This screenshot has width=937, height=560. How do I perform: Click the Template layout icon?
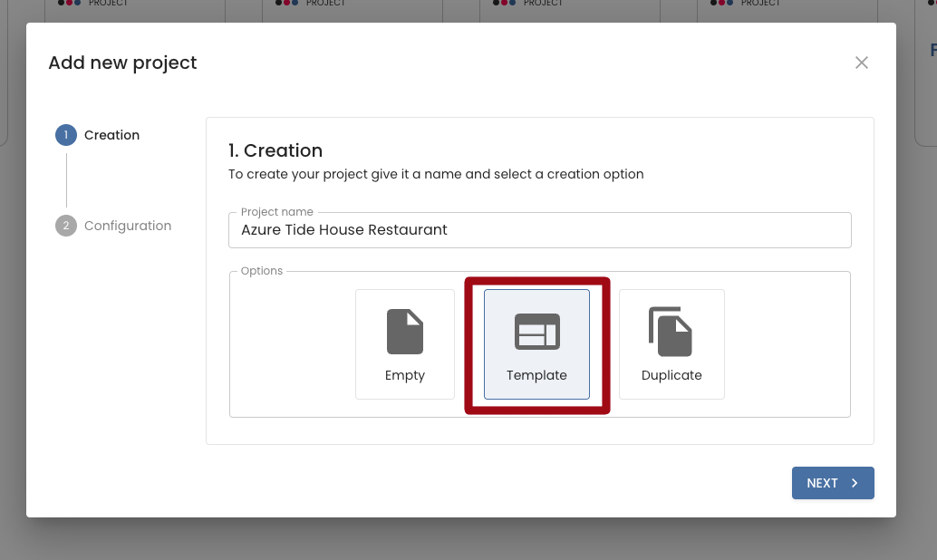[x=536, y=332]
